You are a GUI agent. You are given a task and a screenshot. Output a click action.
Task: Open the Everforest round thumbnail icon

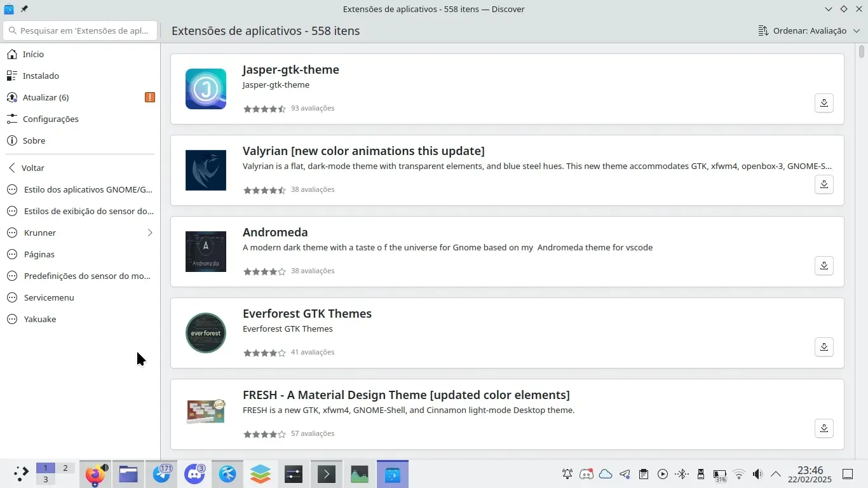pyautogui.click(x=206, y=333)
